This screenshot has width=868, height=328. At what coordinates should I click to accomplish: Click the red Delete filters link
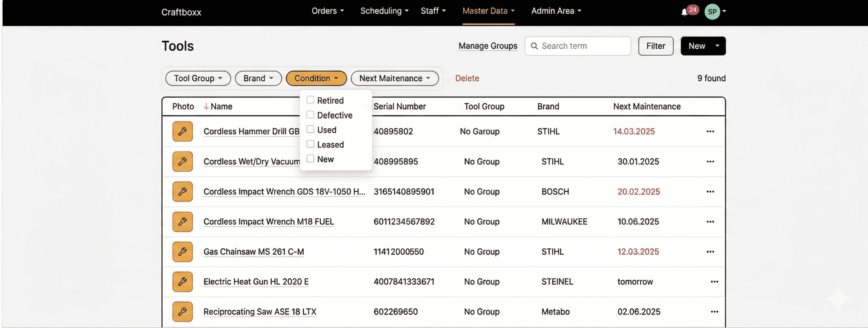(467, 78)
